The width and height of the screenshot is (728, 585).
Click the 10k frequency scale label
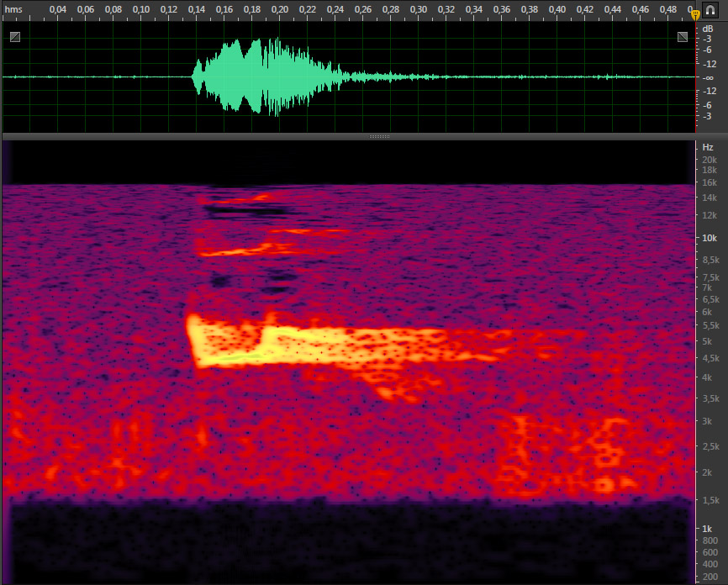click(x=710, y=238)
